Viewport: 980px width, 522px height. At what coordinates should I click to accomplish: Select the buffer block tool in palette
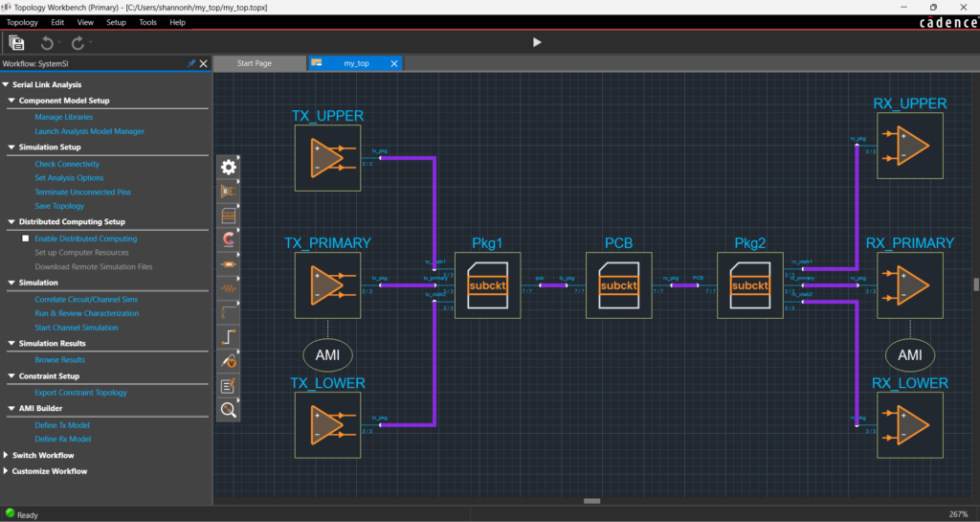click(x=228, y=192)
